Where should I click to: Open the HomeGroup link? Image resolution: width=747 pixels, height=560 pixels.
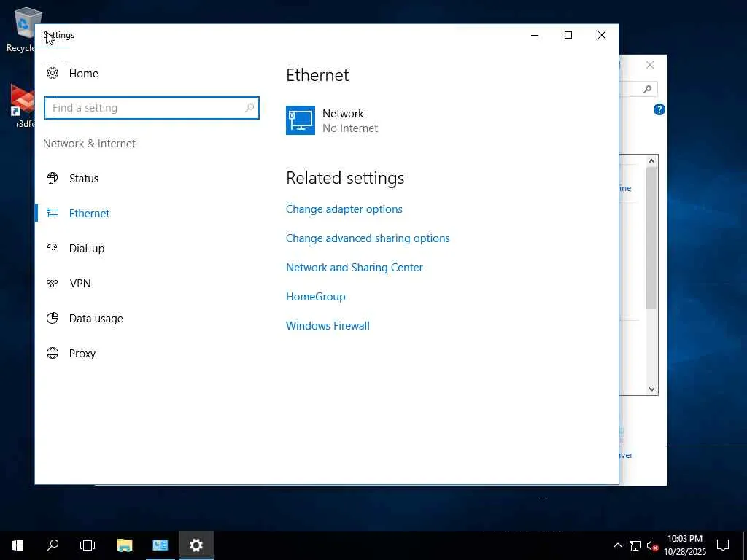point(315,296)
